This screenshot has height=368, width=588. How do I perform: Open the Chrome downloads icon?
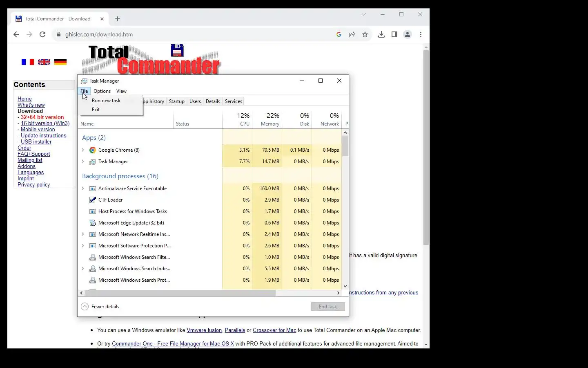(381, 34)
